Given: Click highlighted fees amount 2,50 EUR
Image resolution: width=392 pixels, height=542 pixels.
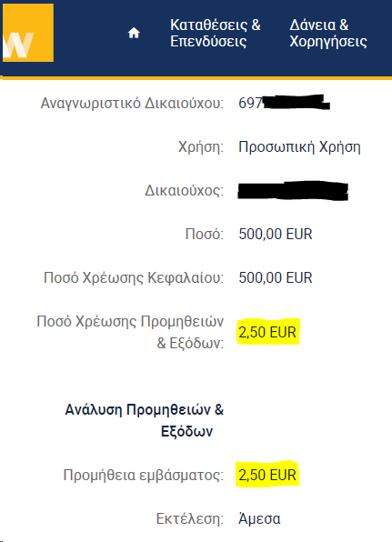Looking at the screenshot, I should pyautogui.click(x=267, y=332).
